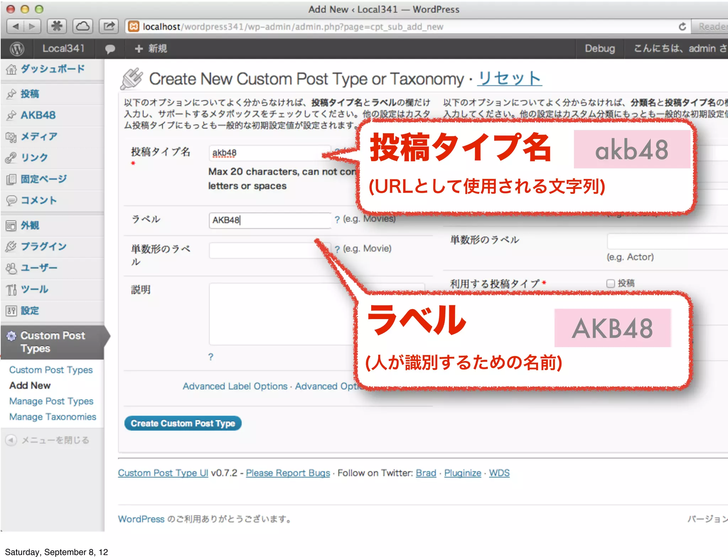The image size is (728, 560).
Task: Click the Custom Post Types gear icon
Action: pos(11,336)
